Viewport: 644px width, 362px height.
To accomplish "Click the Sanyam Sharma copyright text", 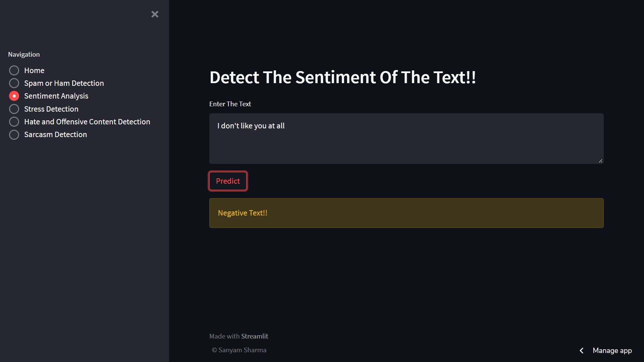I will click(239, 350).
